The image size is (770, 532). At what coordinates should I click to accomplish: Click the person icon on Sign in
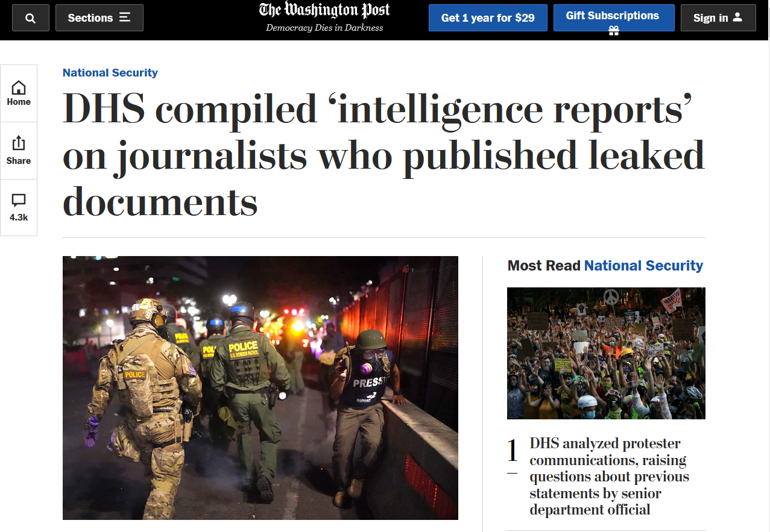pyautogui.click(x=737, y=17)
